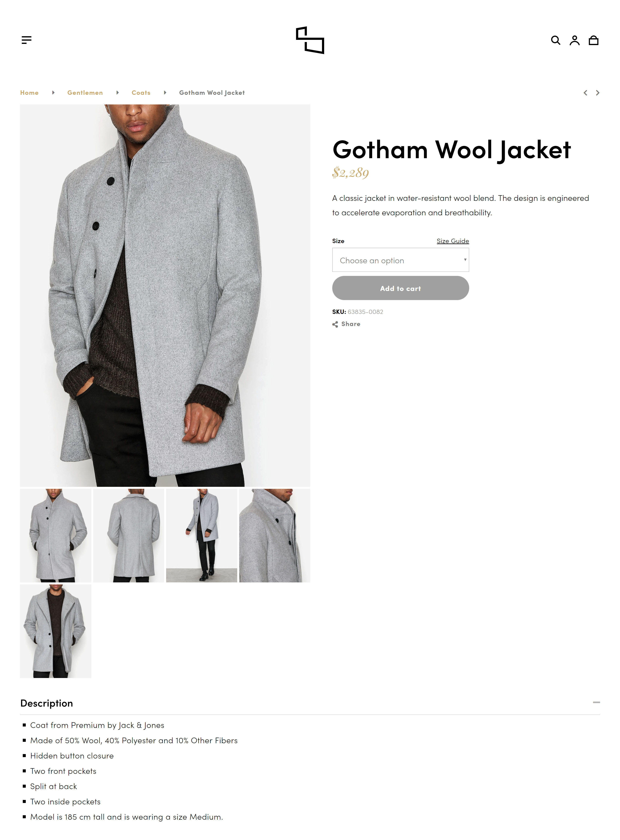Click the Description heading
Image resolution: width=620 pixels, height=840 pixels.
[x=47, y=703]
